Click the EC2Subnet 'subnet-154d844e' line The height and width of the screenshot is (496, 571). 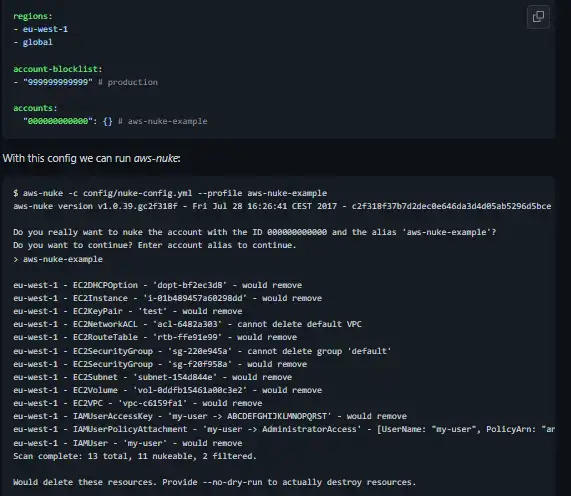153,377
